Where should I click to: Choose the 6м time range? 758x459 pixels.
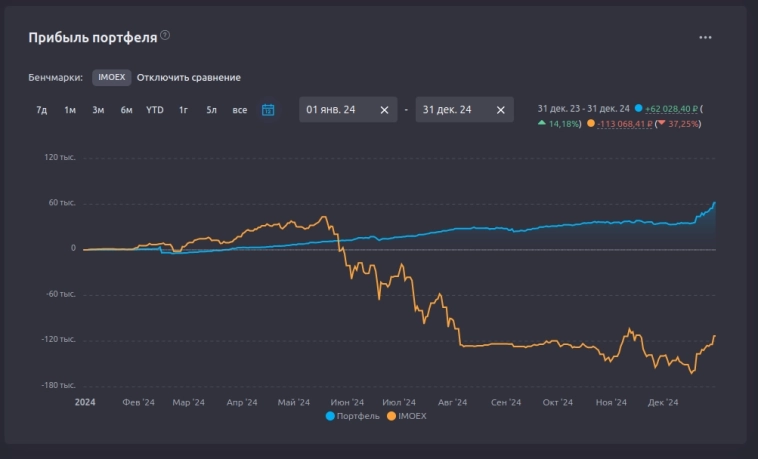click(126, 110)
